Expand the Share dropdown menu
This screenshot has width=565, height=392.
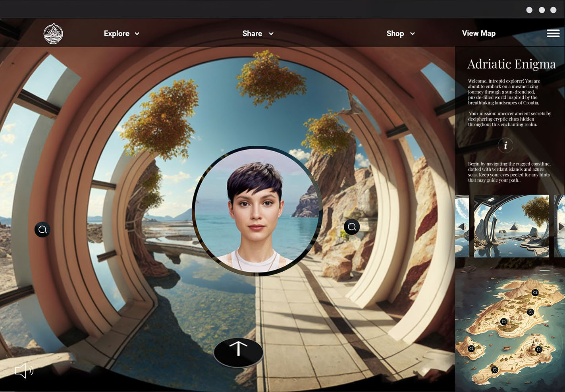(258, 34)
